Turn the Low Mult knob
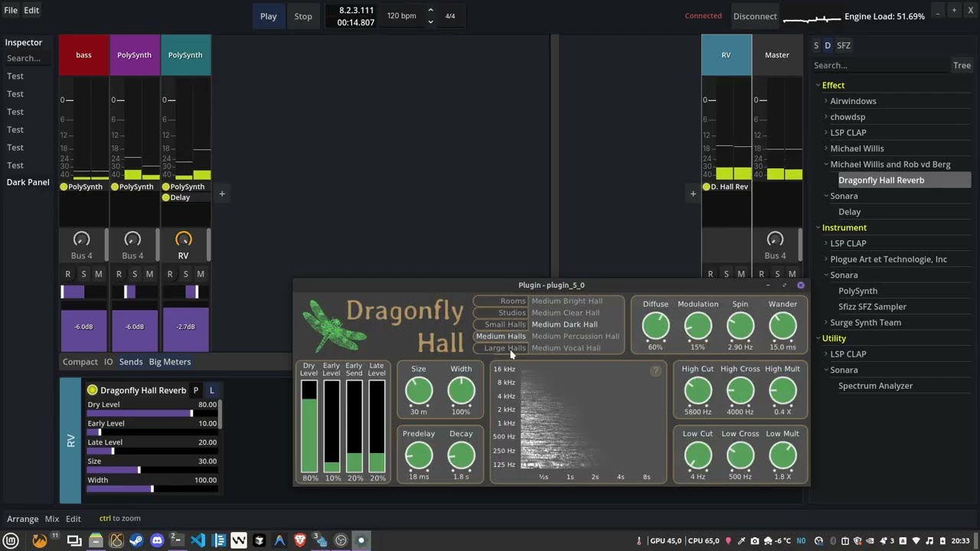 782,456
